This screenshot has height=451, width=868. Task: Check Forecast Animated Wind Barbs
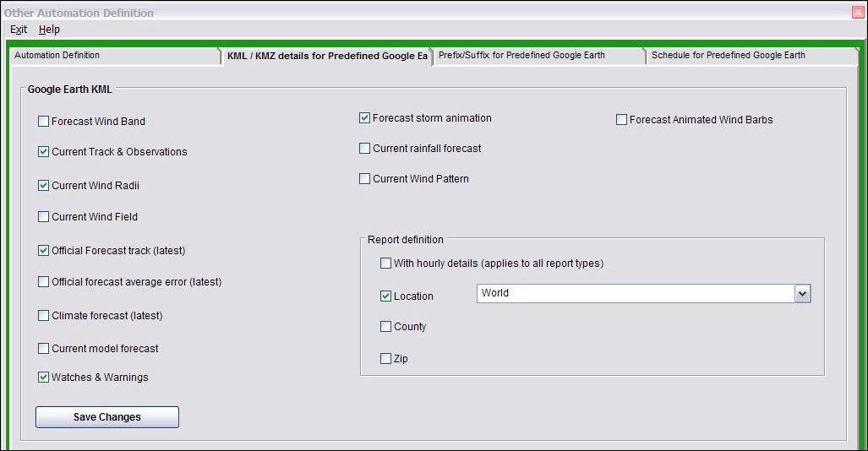622,120
